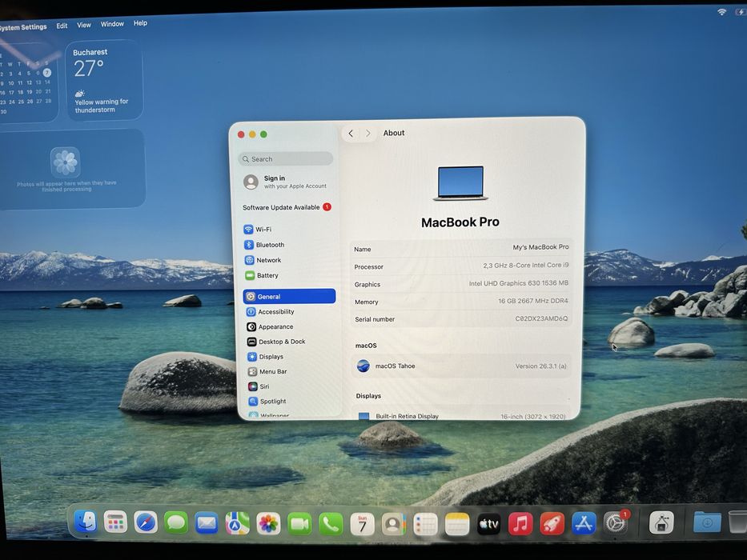Viewport: 747px width, 560px height.
Task: Open Notes app in Dock
Action: [x=457, y=524]
